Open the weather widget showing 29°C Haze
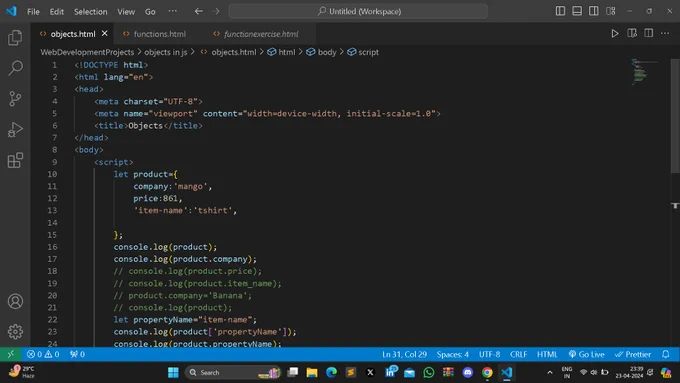 pyautogui.click(x=22, y=372)
